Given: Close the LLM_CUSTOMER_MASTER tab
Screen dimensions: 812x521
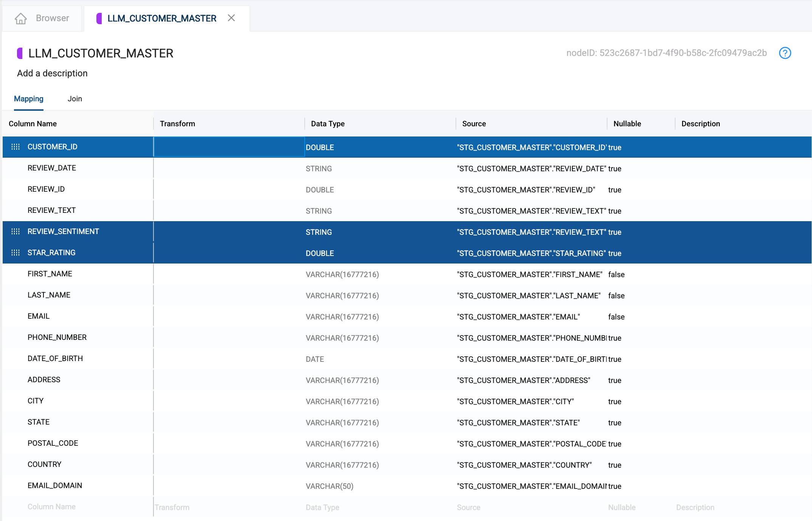Looking at the screenshot, I should (231, 18).
